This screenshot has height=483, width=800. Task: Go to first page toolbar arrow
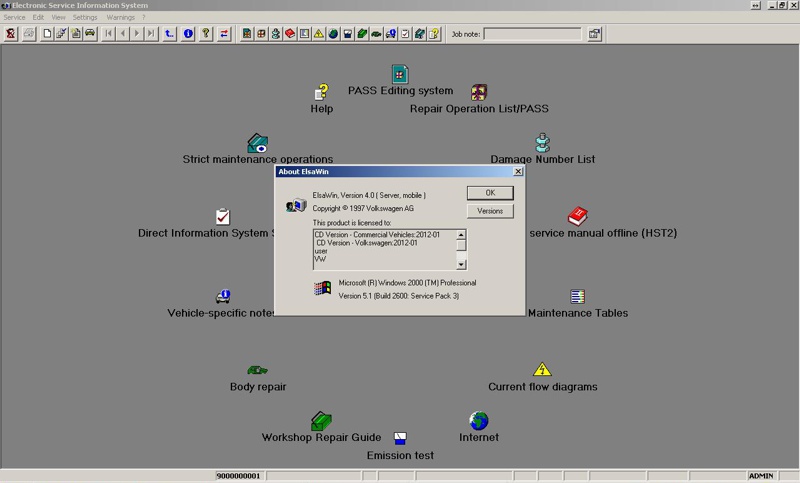pos(108,34)
